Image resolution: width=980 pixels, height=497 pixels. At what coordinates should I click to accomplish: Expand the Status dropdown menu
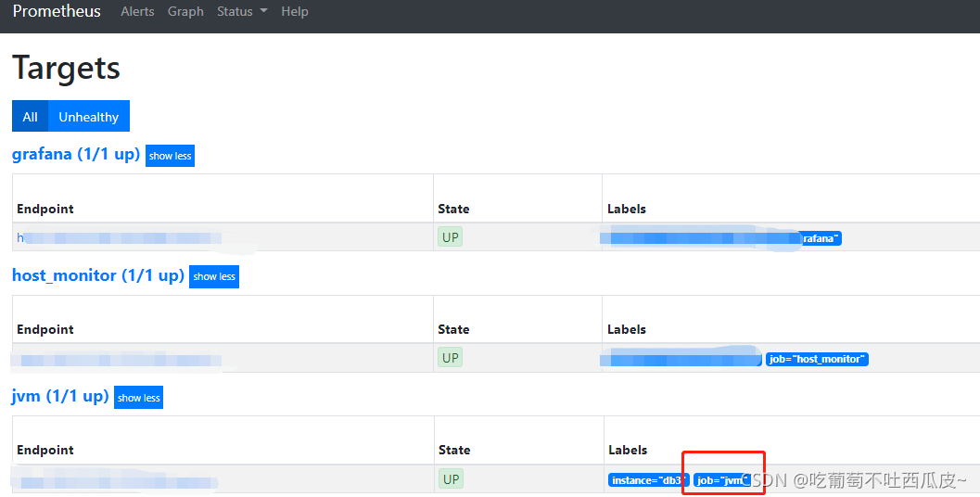242,12
